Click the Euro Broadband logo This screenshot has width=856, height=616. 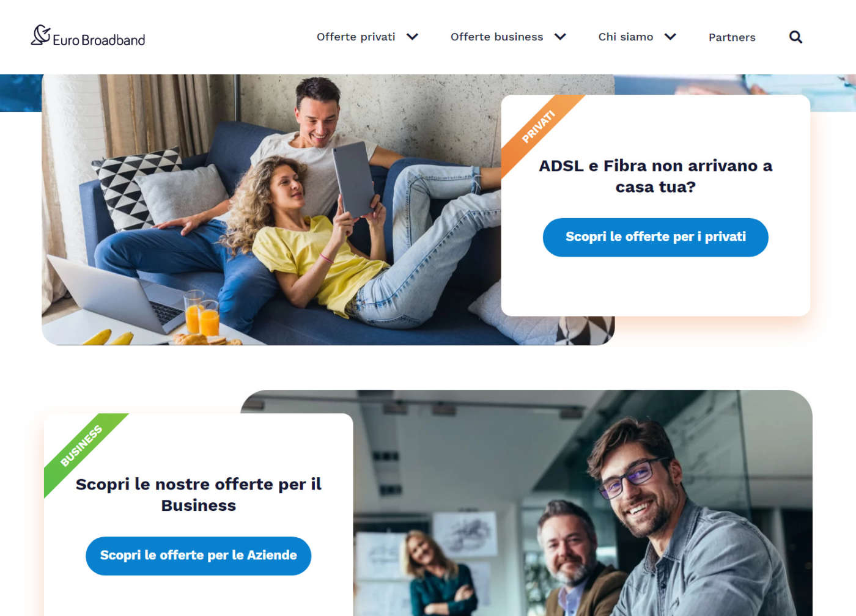click(88, 36)
